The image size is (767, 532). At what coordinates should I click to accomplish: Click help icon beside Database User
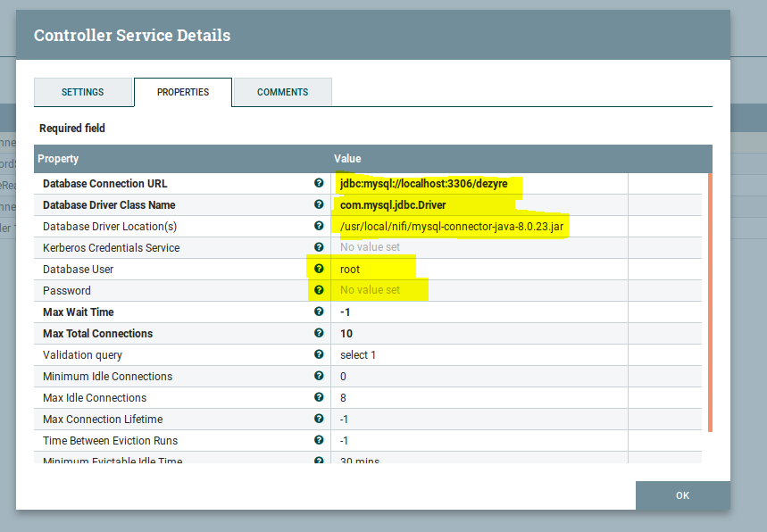tap(319, 269)
